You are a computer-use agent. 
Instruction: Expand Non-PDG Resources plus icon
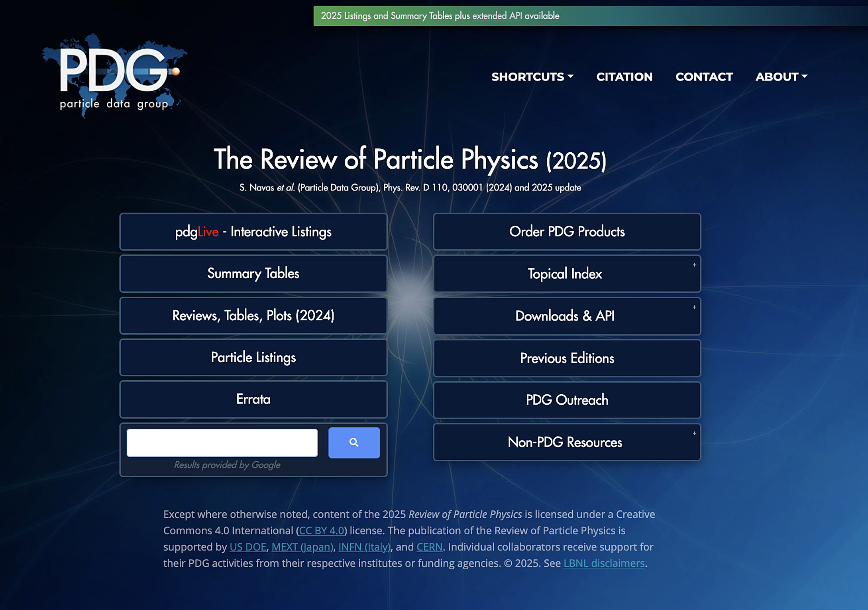pos(694,433)
